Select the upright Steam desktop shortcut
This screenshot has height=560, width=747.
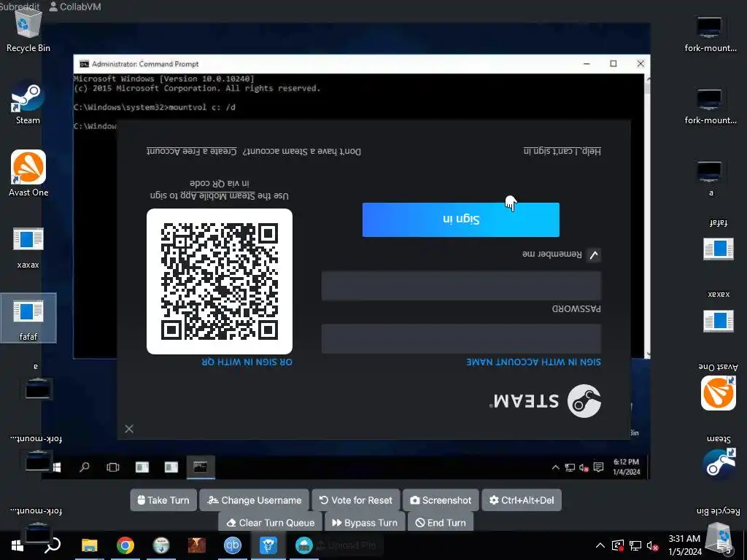[x=28, y=104]
